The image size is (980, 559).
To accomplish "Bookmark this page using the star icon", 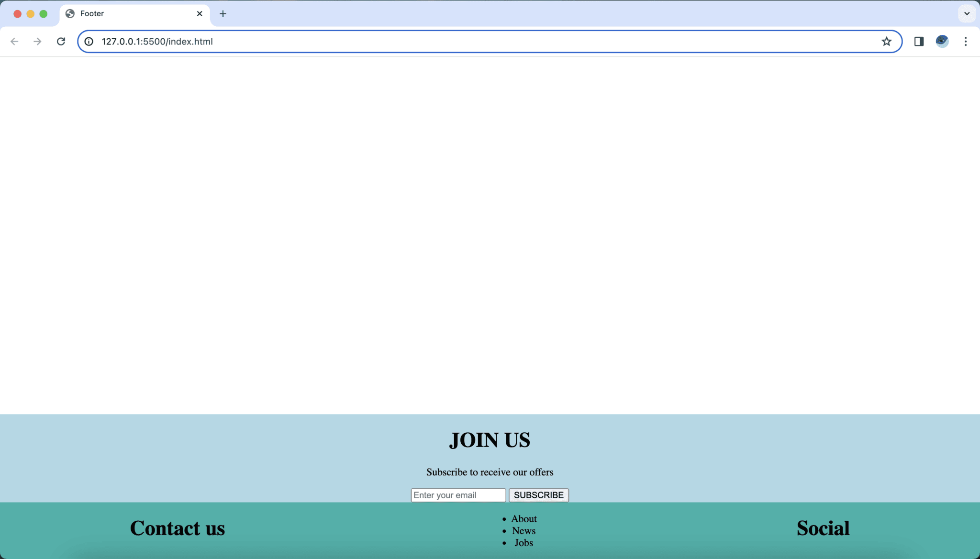I will tap(887, 41).
